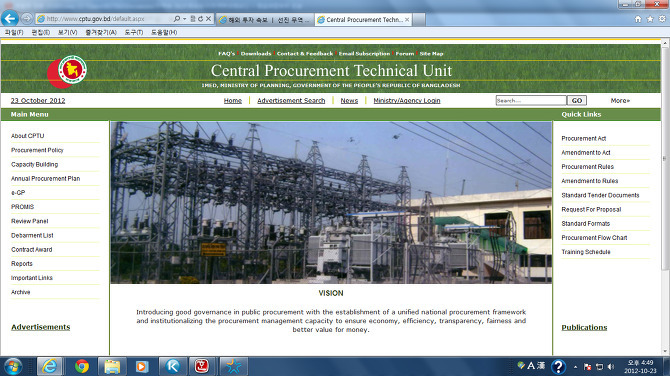Open the Publications section link
The width and height of the screenshot is (670, 376).
(x=584, y=327)
